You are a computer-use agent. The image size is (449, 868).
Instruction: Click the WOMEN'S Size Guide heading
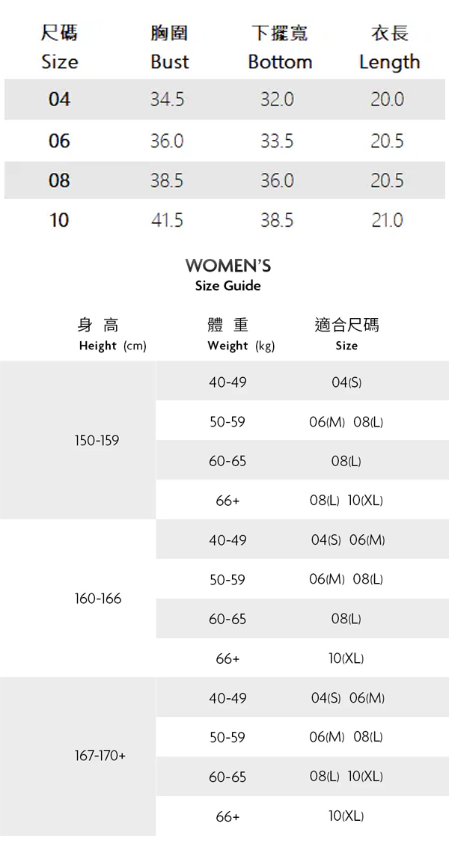coord(227,274)
